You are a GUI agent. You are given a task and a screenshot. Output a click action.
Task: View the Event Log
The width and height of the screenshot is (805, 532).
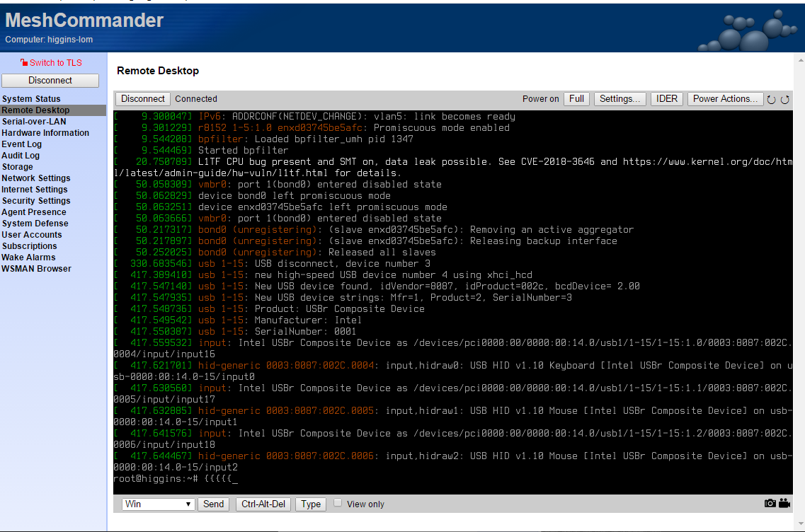pyautogui.click(x=21, y=144)
